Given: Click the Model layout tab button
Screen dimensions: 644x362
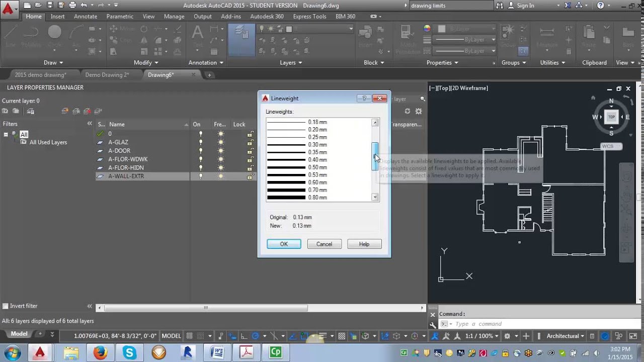Looking at the screenshot, I should (19, 334).
